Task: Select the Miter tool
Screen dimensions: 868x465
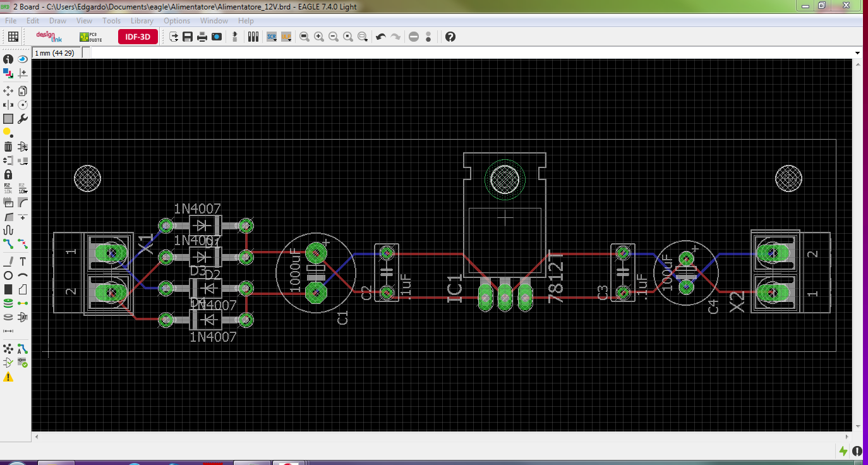Action: coord(23,202)
